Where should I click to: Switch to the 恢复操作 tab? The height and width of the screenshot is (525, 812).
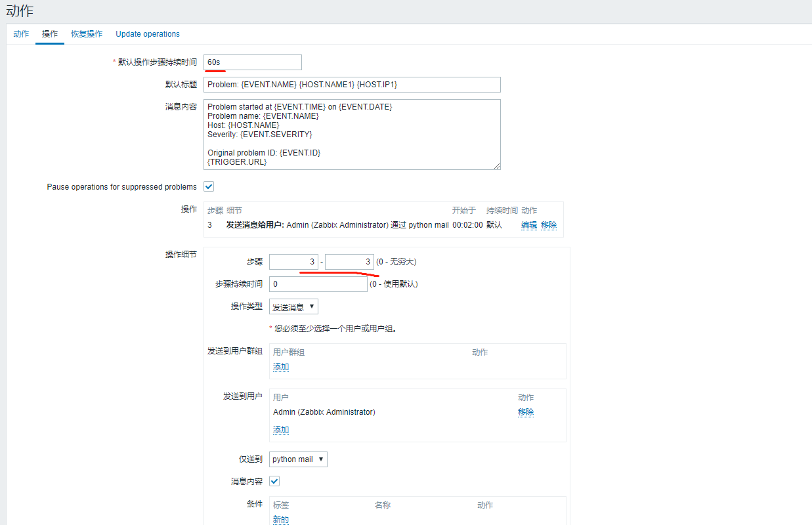tap(86, 33)
